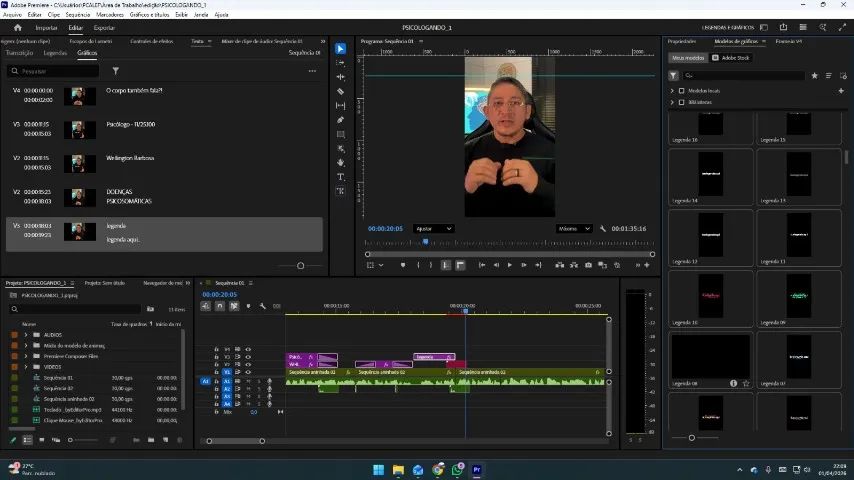Open File Explorer from the taskbar
This screenshot has height=480, width=854.
398,469
